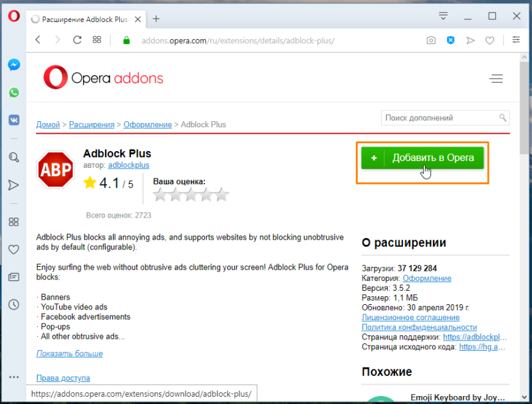
Task: Send page to My Flow from address bar
Action: [470, 41]
